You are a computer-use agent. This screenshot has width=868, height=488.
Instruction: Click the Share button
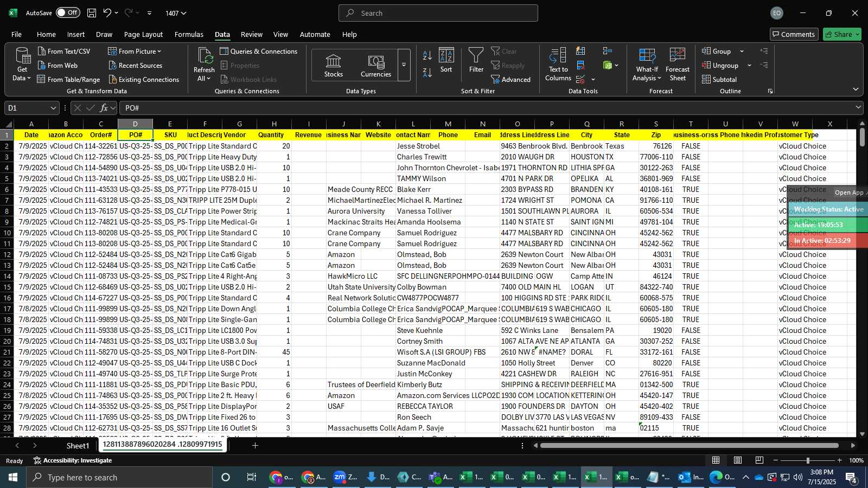842,34
